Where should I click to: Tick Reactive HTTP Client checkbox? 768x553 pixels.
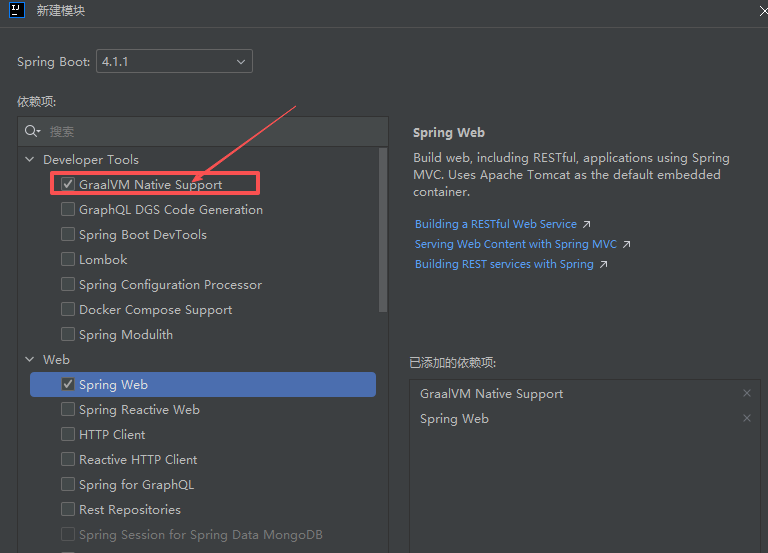tap(68, 459)
